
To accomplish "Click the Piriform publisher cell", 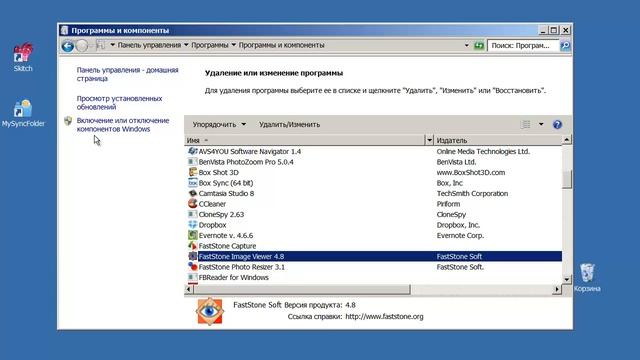I will (448, 204).
